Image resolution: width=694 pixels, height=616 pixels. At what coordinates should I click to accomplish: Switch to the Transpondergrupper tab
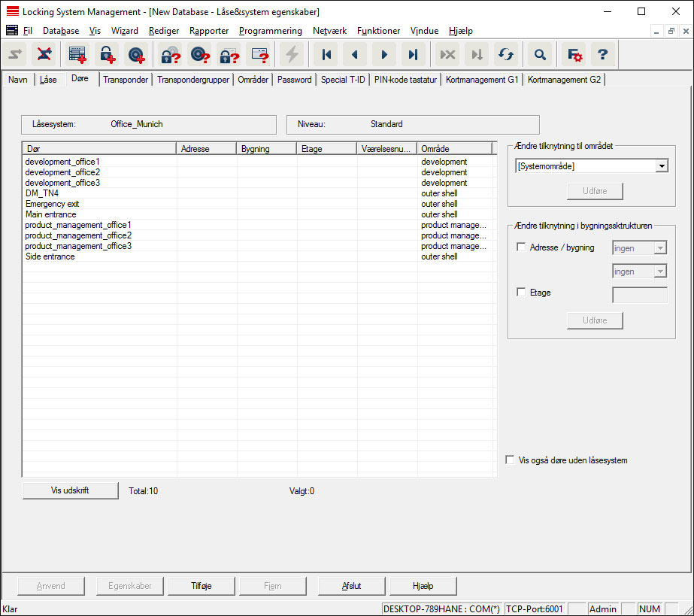[192, 80]
